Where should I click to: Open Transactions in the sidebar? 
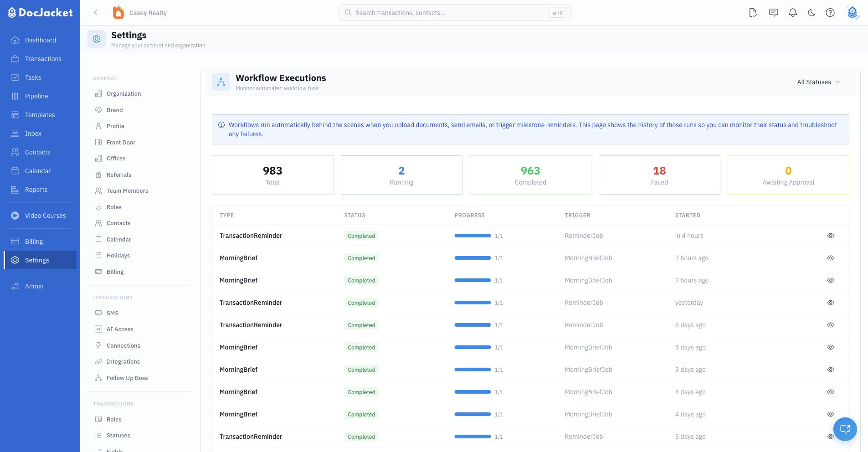(40, 59)
